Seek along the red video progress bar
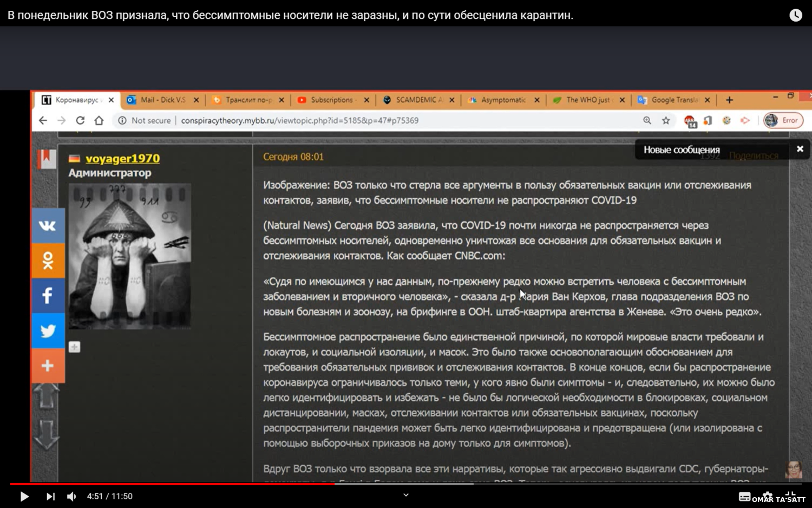 pos(406,484)
